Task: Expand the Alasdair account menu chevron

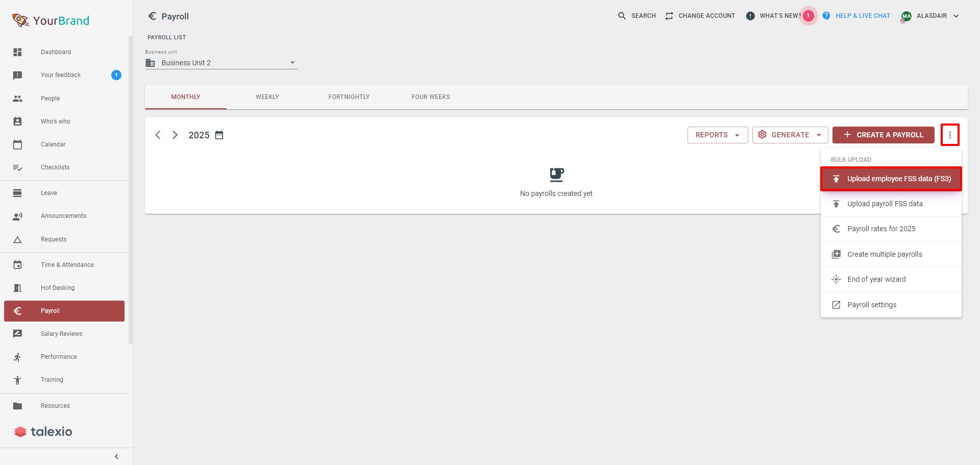Action: tap(956, 16)
